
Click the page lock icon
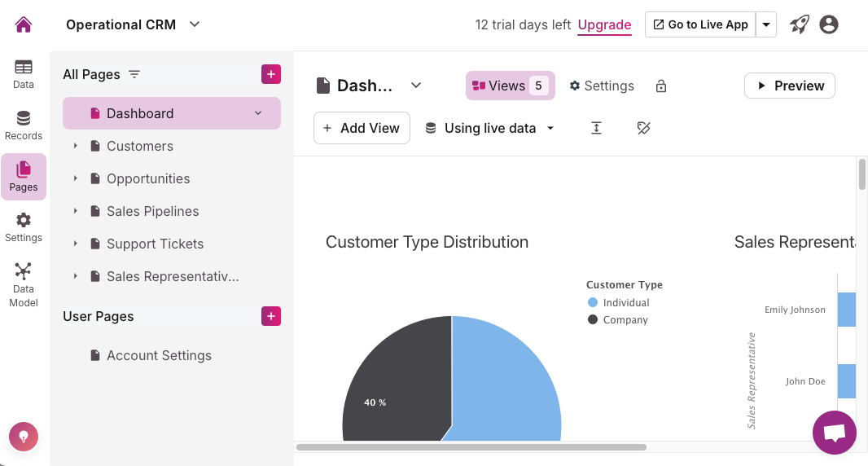(661, 86)
